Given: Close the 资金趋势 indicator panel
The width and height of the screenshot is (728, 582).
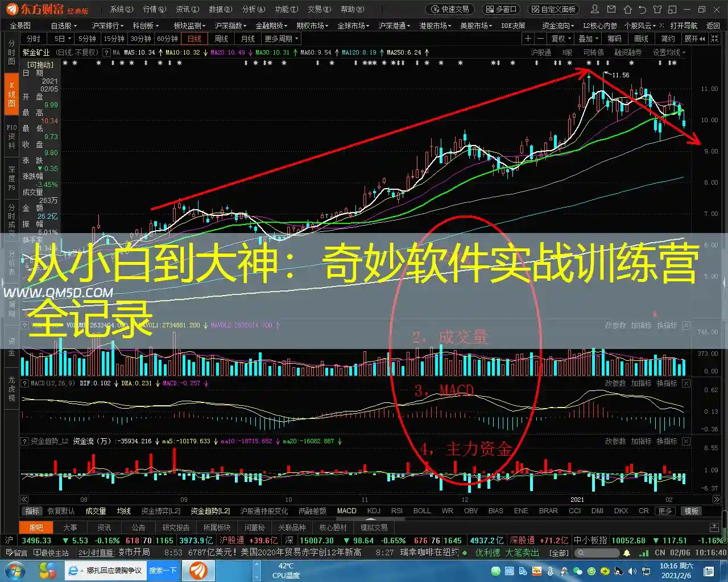Looking at the screenshot, I should tap(686, 442).
